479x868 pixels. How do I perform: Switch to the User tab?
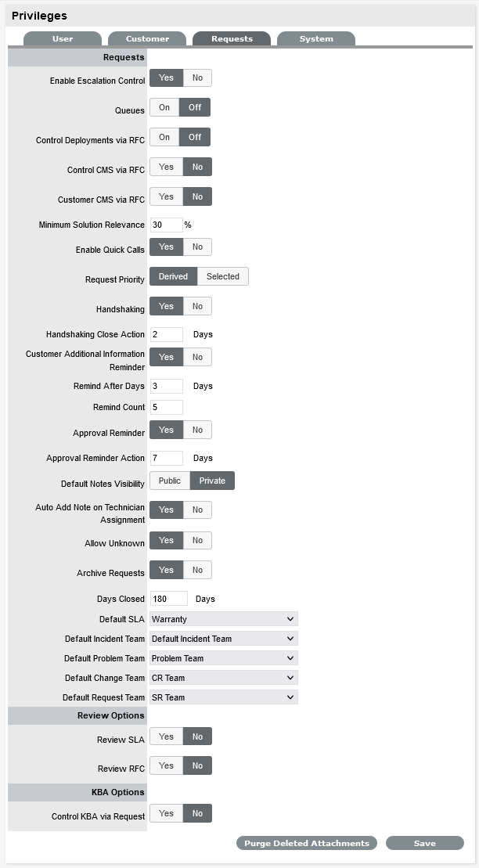pyautogui.click(x=63, y=38)
